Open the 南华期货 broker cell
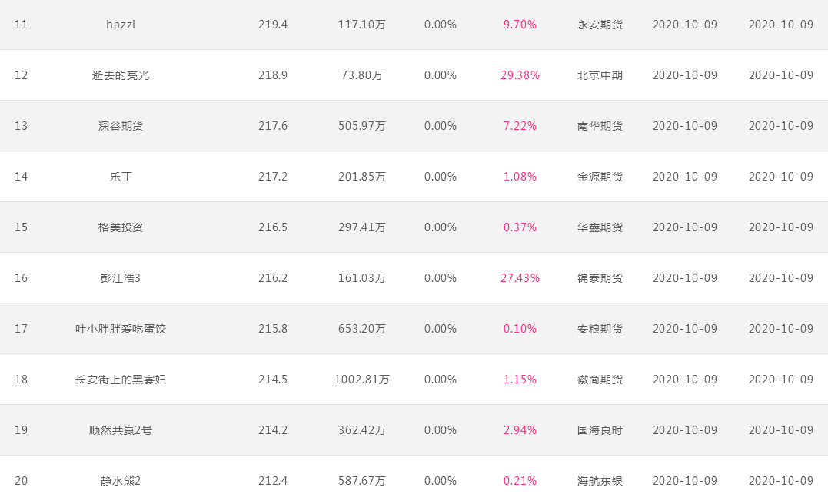 tap(600, 125)
